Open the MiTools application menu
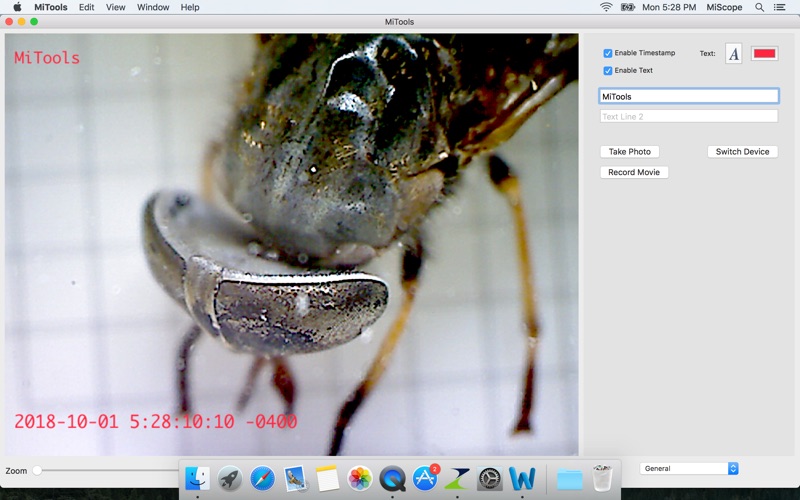The height and width of the screenshot is (500, 800). (x=51, y=7)
